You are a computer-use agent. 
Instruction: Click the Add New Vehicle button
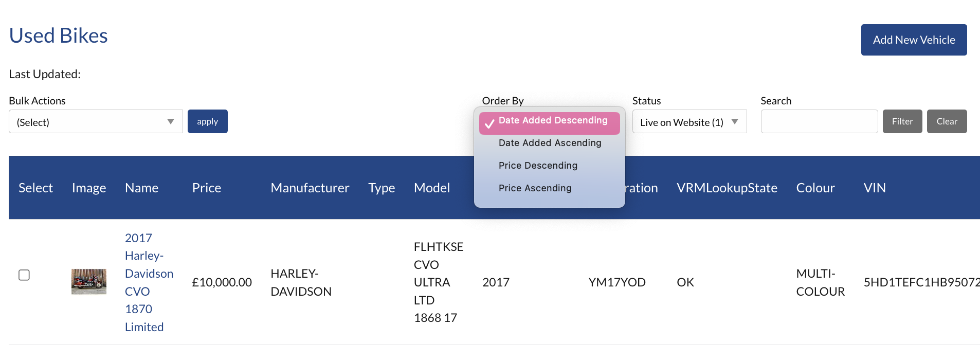913,40
